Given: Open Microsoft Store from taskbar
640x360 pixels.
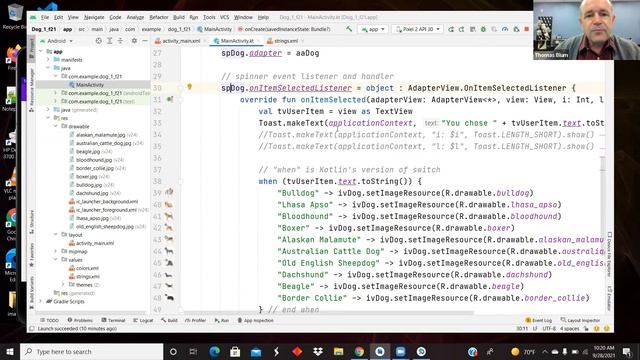Looking at the screenshot, I should coord(235,351).
